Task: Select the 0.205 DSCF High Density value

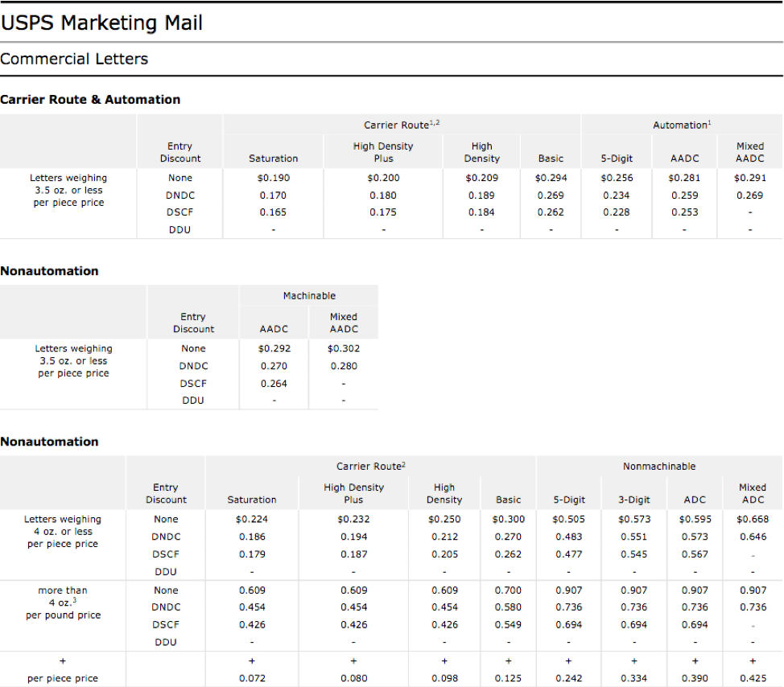Action: click(x=444, y=554)
